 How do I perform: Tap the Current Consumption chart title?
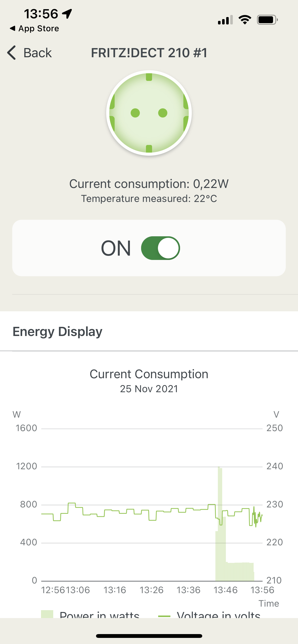click(x=149, y=374)
